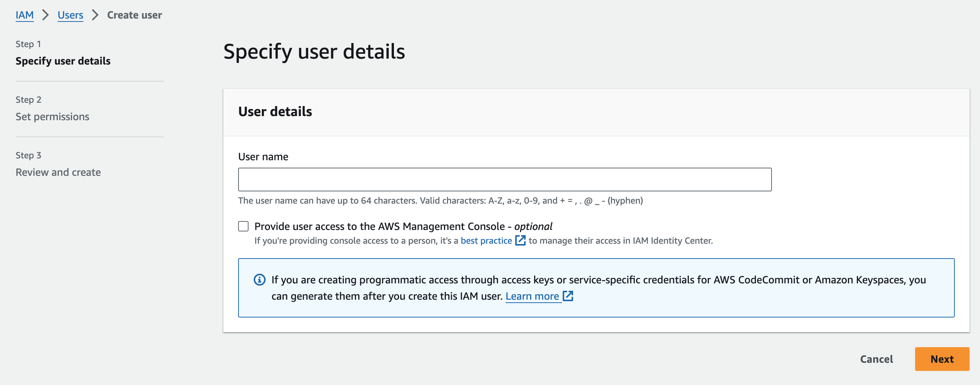This screenshot has width=980, height=385.
Task: Cancel user creation
Action: click(x=876, y=359)
